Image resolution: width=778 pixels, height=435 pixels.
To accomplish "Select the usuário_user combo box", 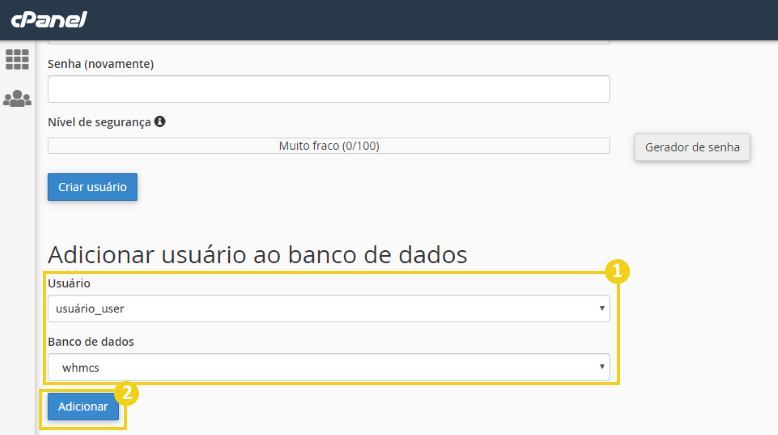I will click(x=328, y=309).
